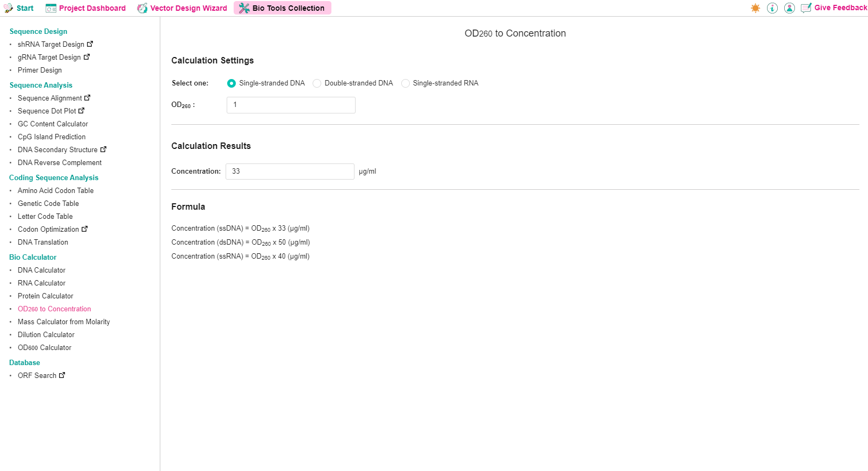Click the OD260 value input field

(x=291, y=105)
